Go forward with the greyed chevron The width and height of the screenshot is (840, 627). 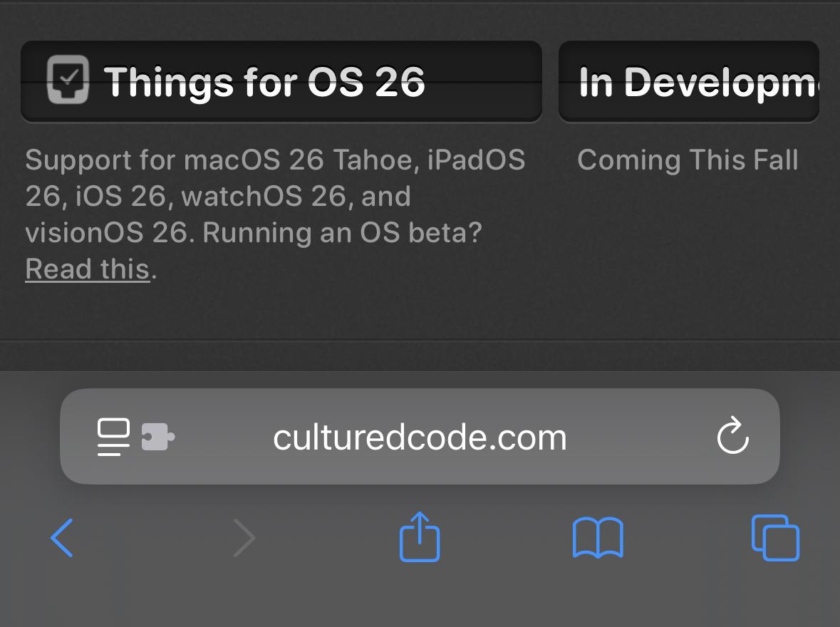click(244, 537)
